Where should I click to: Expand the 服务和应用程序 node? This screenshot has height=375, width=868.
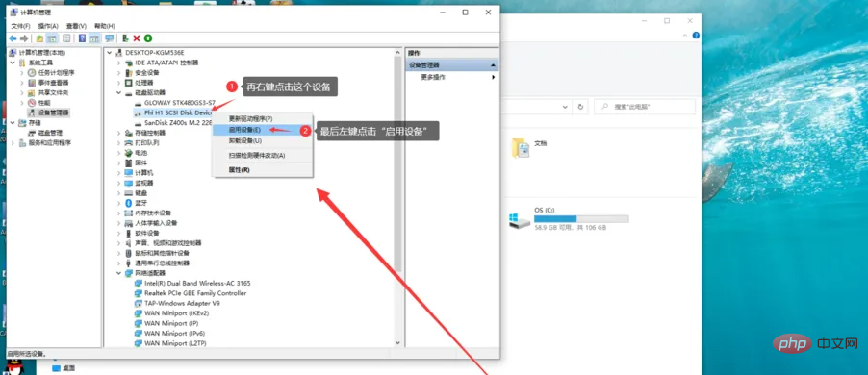pos(13,142)
